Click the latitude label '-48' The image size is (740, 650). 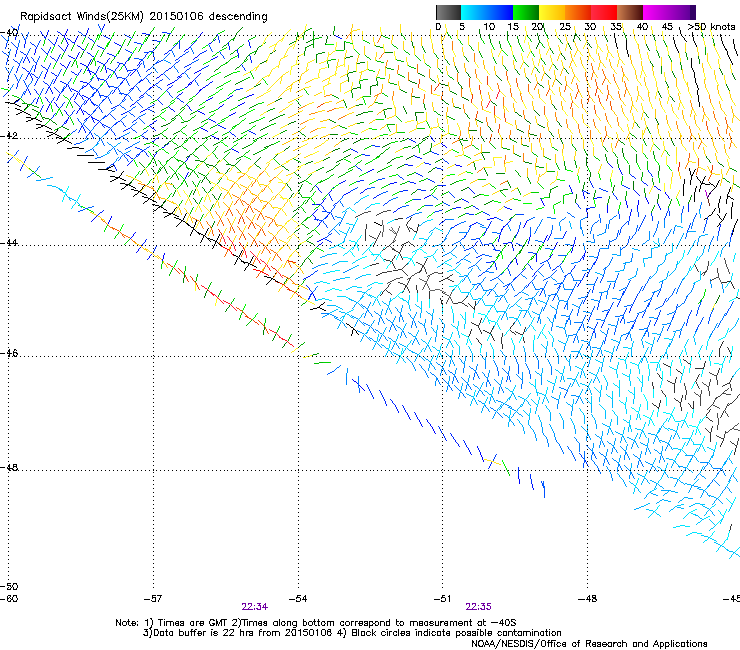9,467
